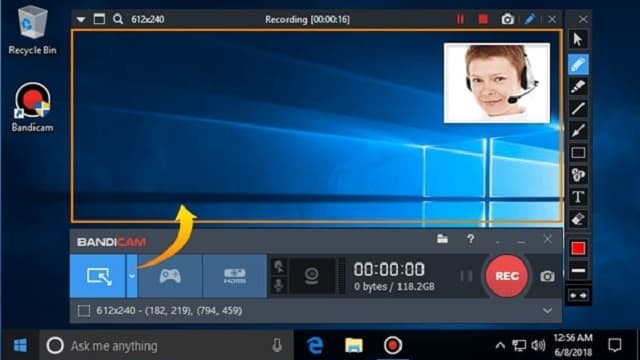Pause the recording from top bar

tap(460, 19)
